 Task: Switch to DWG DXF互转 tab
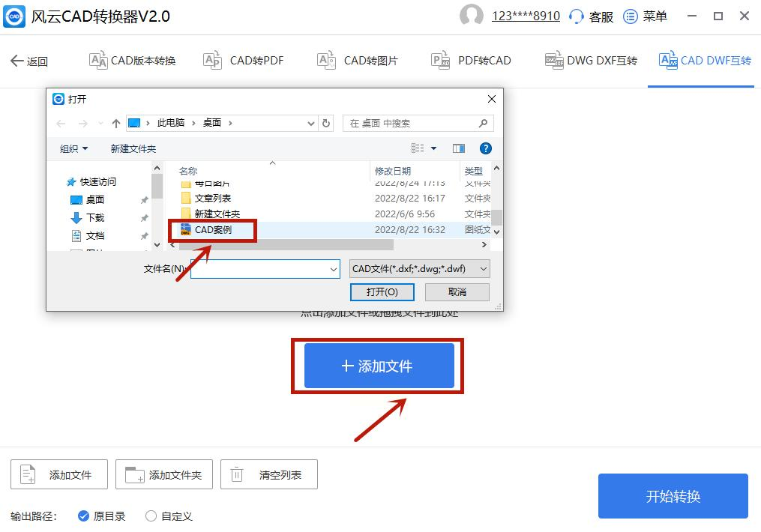(x=591, y=61)
